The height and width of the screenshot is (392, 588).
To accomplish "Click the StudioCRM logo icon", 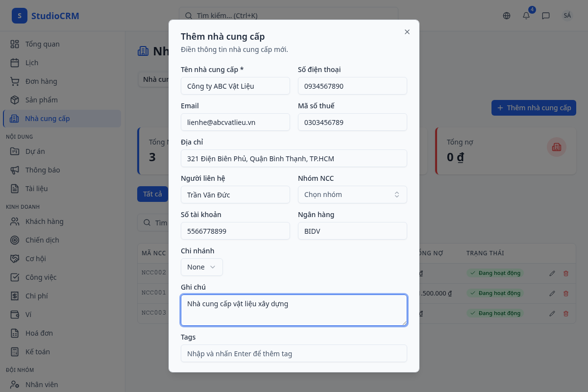I will pyautogui.click(x=20, y=16).
